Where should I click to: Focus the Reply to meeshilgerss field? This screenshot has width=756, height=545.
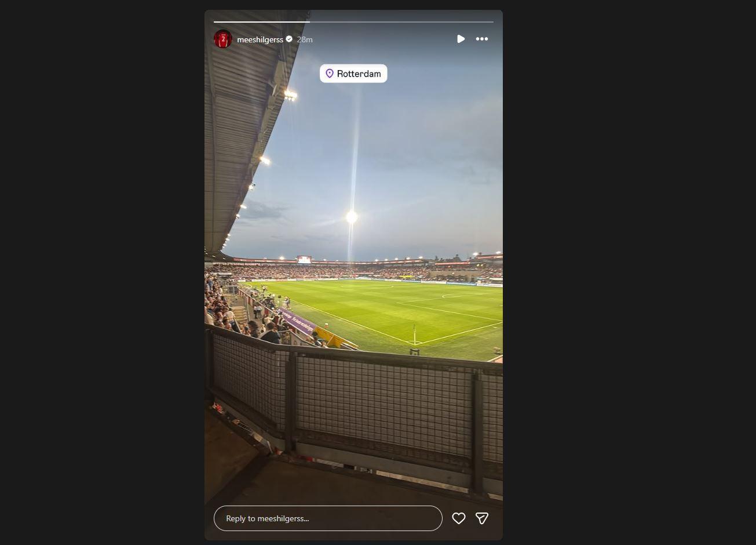point(328,518)
